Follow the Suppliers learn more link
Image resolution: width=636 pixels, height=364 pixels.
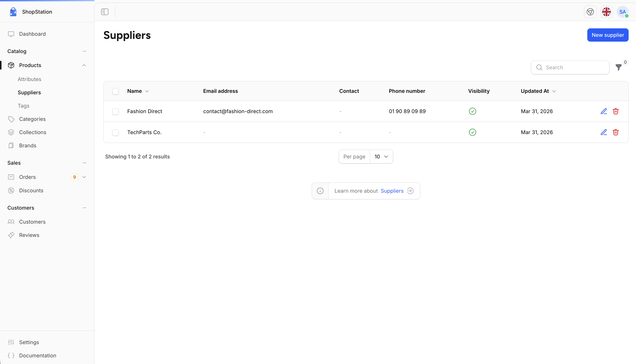392,191
